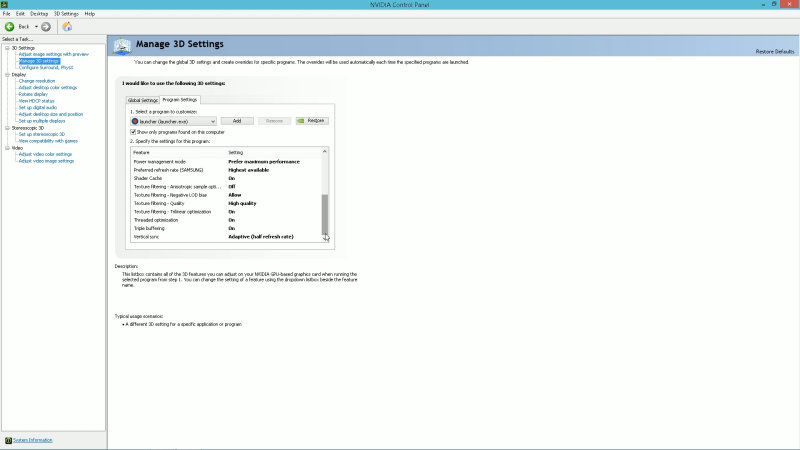Viewport: 800px width, 450px height.
Task: Click Restore Defaults link
Action: [774, 52]
